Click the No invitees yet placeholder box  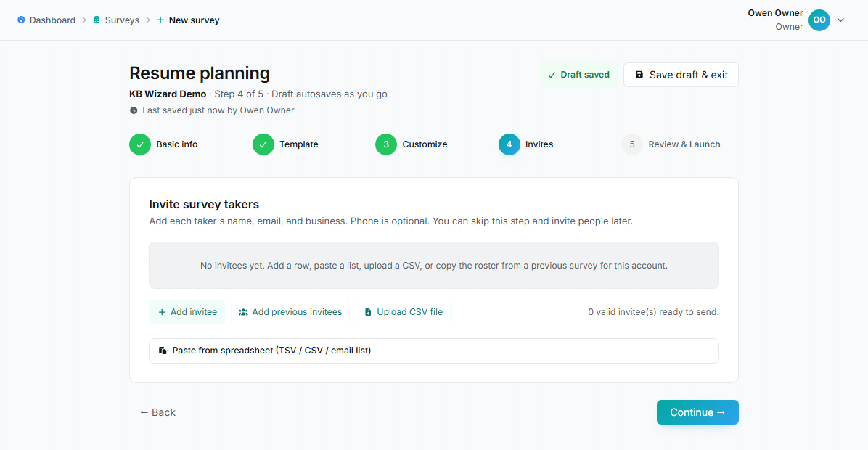pos(434,265)
